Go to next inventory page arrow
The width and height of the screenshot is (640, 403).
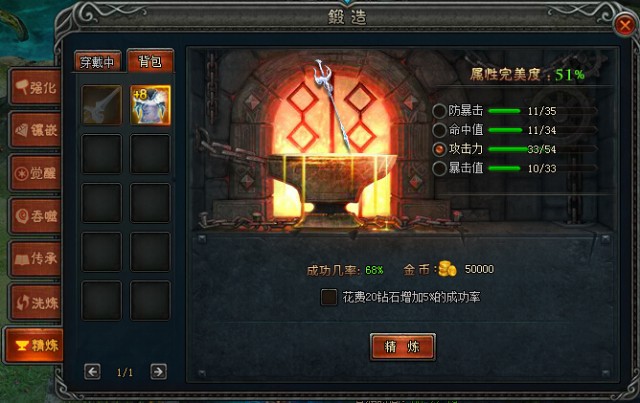[x=158, y=372]
